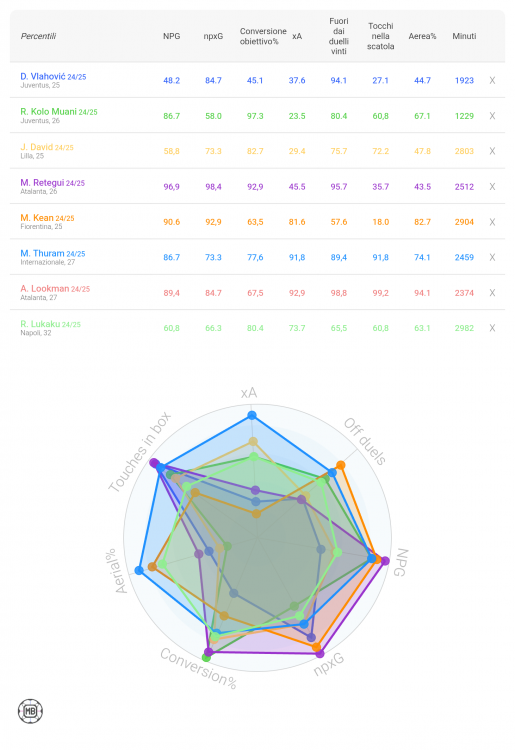The height and width of the screenshot is (750, 515).
Task: Open the A. Lookman 24/25 player link
Action: [x=55, y=289]
